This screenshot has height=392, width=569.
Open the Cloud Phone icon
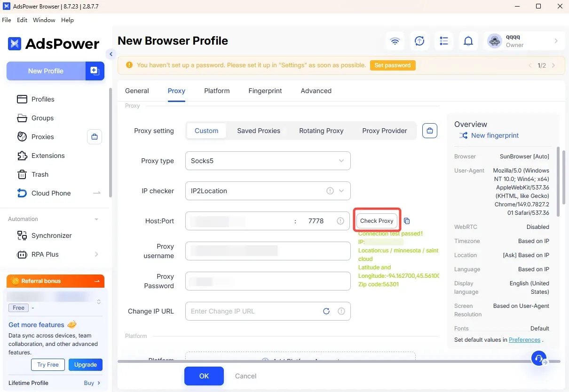tap(22, 193)
